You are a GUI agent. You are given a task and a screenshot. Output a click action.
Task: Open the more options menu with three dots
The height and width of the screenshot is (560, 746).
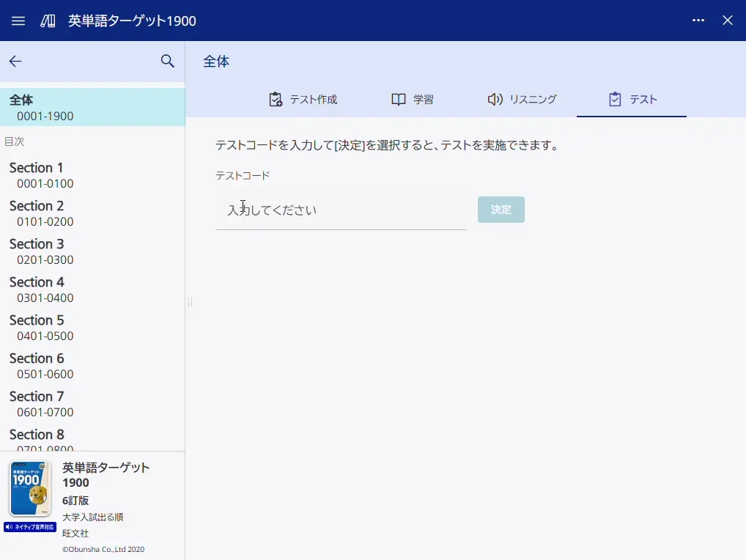coord(698,21)
